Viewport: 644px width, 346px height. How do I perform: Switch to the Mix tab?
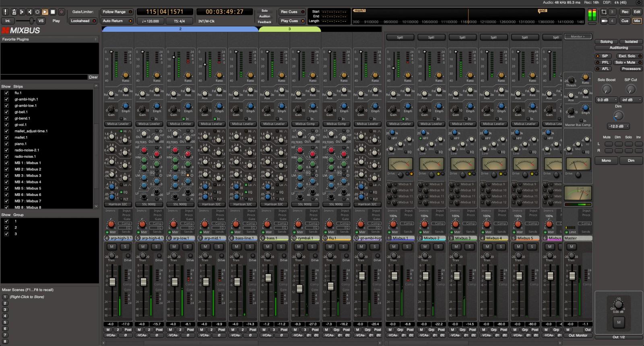click(x=637, y=21)
